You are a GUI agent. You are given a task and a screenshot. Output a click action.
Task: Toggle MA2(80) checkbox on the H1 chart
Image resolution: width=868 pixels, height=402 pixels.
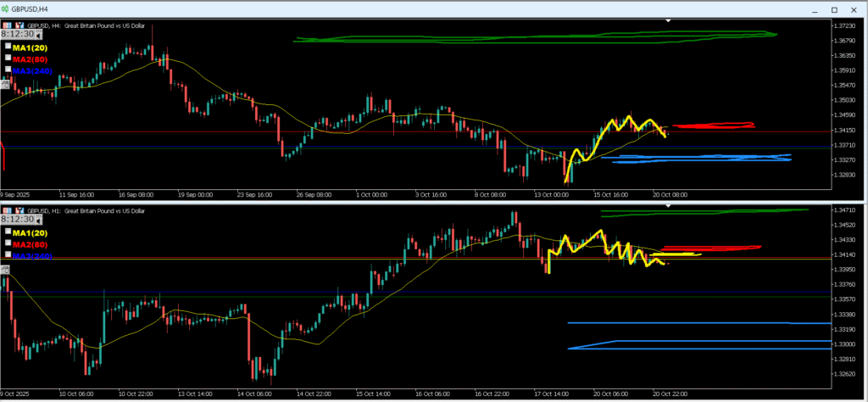point(8,243)
